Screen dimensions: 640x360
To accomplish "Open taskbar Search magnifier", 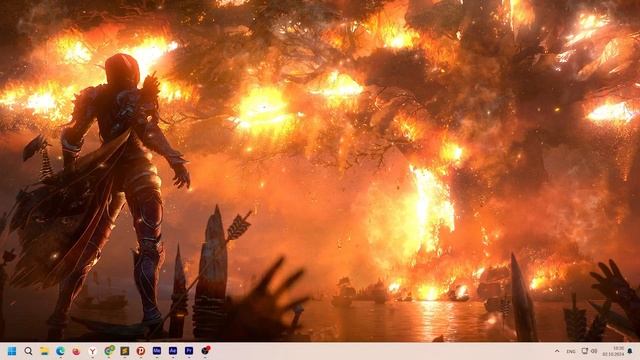I will 28,351.
